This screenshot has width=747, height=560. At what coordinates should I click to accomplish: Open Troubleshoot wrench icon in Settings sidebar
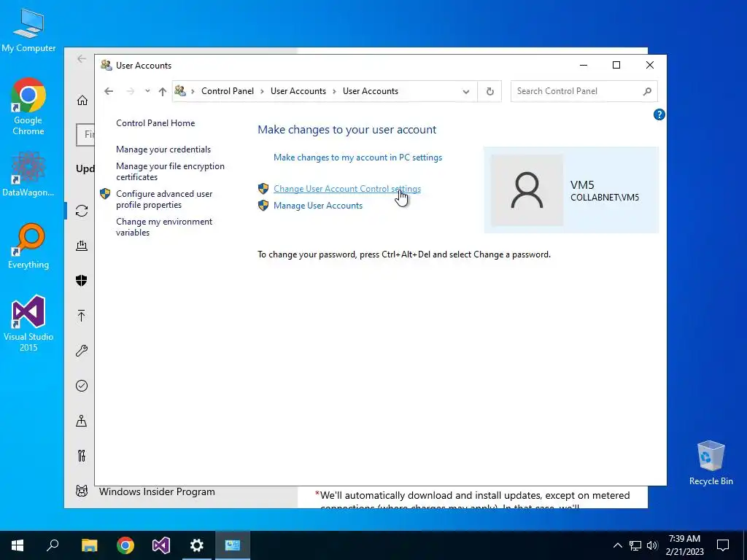pyautogui.click(x=82, y=351)
